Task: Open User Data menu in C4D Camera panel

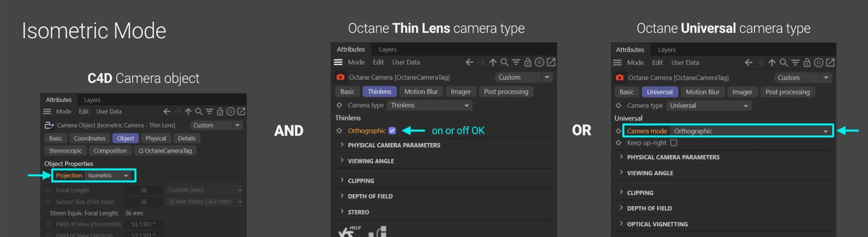Action: point(109,111)
